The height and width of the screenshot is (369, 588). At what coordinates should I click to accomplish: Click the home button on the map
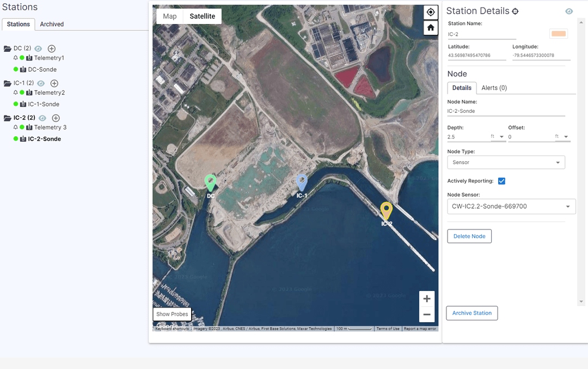point(431,28)
